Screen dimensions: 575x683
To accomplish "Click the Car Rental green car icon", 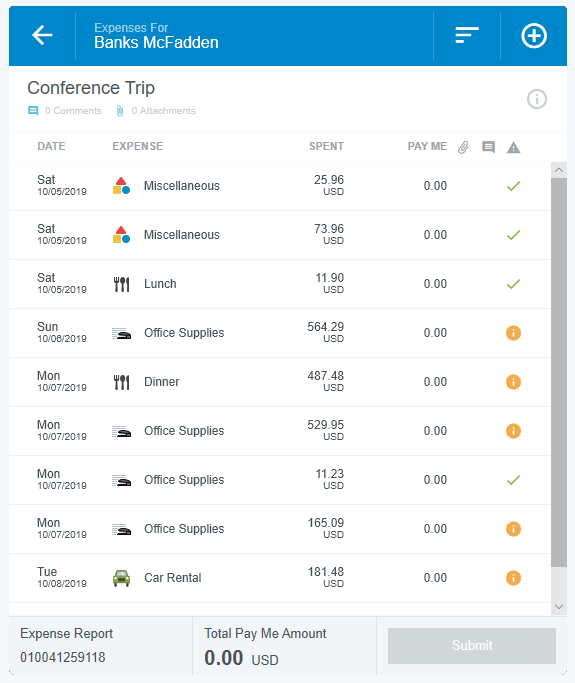I will [x=122, y=578].
